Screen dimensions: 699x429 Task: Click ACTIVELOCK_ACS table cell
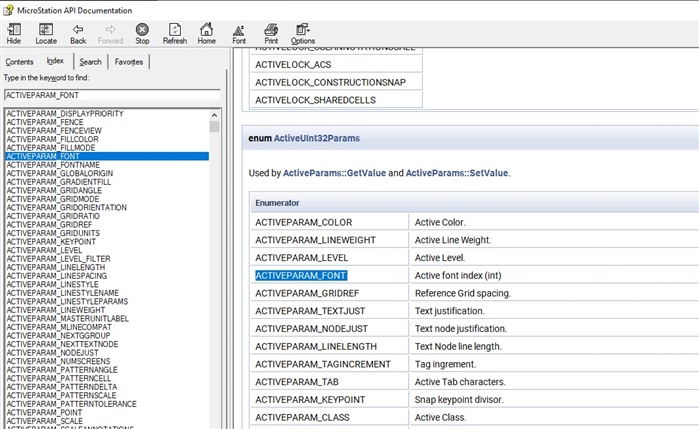pyautogui.click(x=337, y=65)
